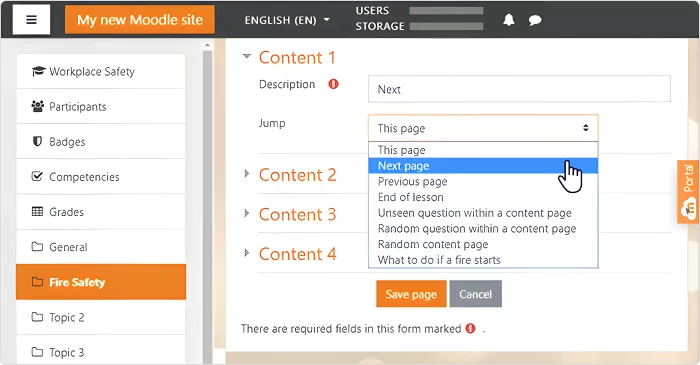The image size is (700, 365).
Task: Open the messages speech bubble icon
Action: pos(535,20)
